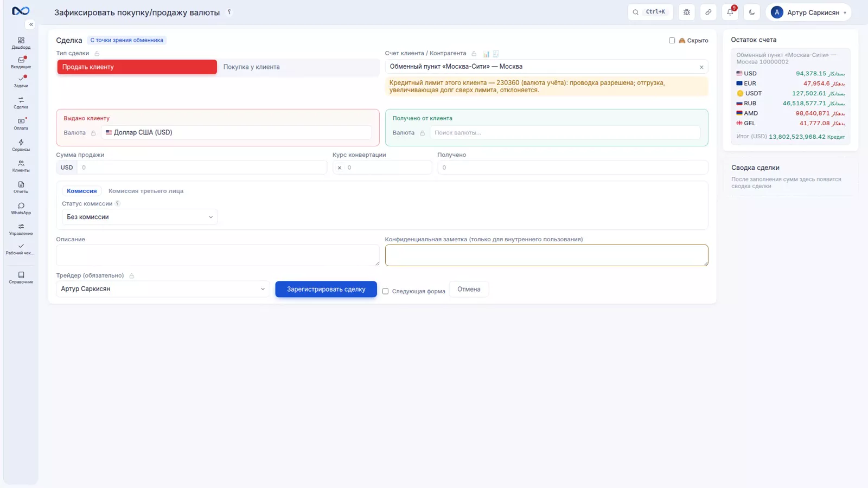The height and width of the screenshot is (488, 868).
Task: Click the Описание text area
Action: coord(218,255)
